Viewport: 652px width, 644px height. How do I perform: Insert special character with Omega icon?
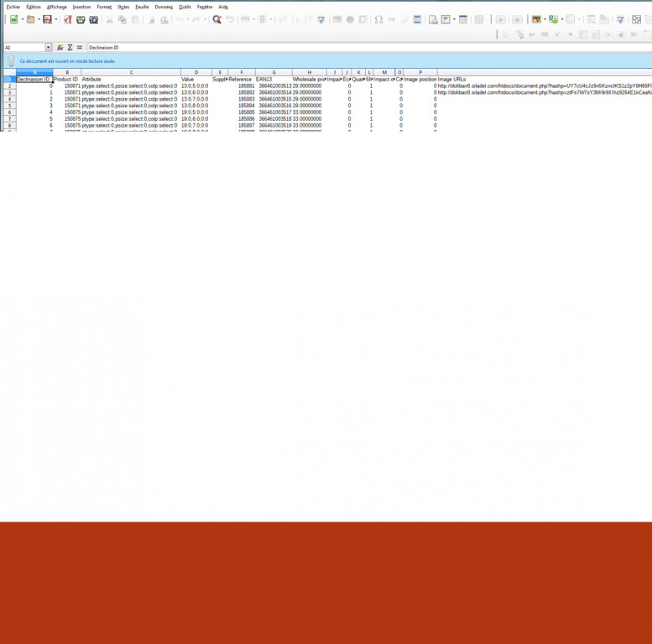[x=378, y=19]
